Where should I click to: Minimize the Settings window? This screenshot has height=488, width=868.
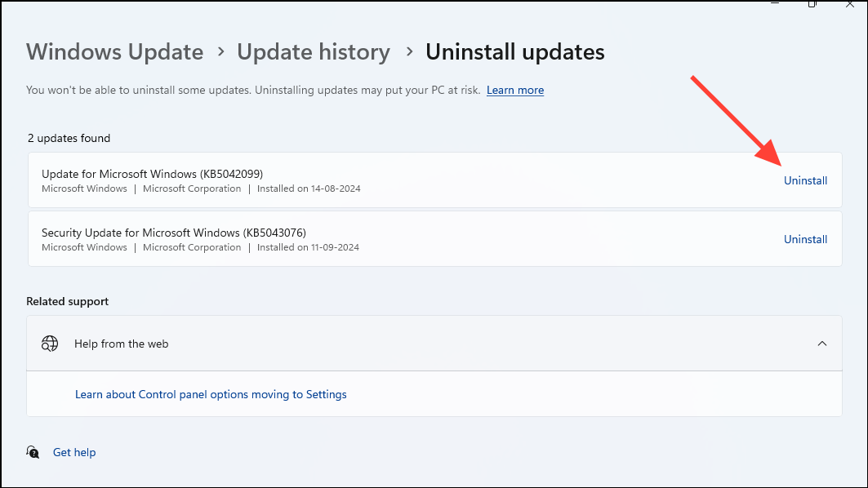pyautogui.click(x=774, y=4)
